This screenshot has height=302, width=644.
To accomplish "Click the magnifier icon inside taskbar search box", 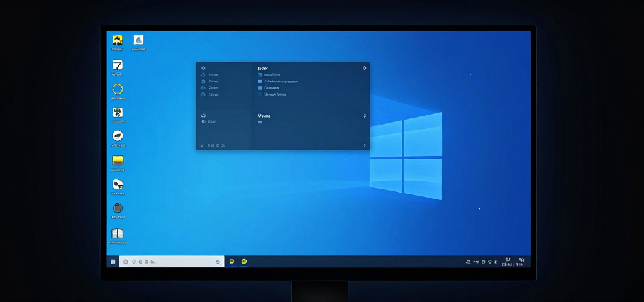I will point(218,262).
